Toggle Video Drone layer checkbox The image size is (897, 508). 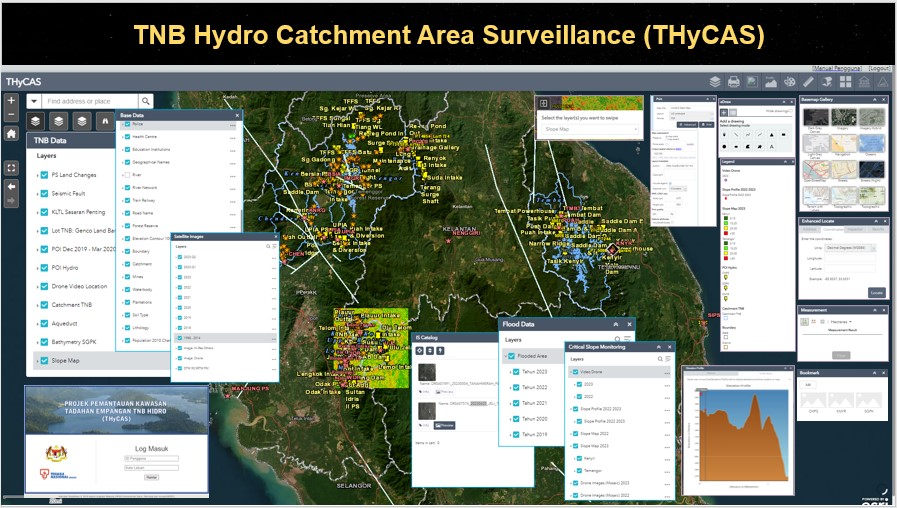(575, 372)
